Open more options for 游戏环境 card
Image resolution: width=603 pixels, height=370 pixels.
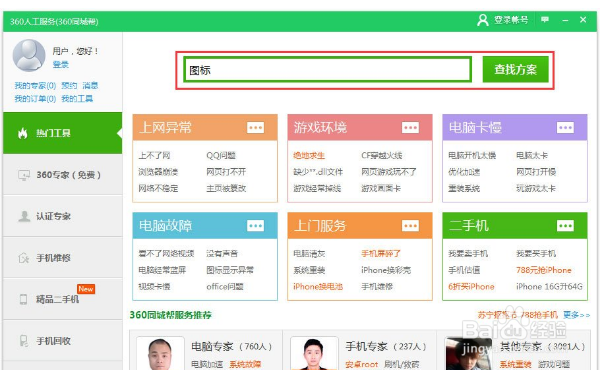pyautogui.click(x=410, y=127)
